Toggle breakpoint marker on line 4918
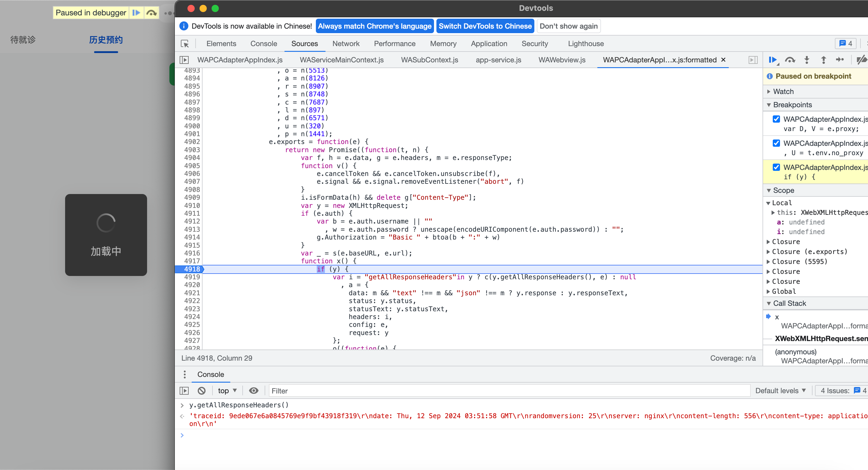 pyautogui.click(x=192, y=269)
